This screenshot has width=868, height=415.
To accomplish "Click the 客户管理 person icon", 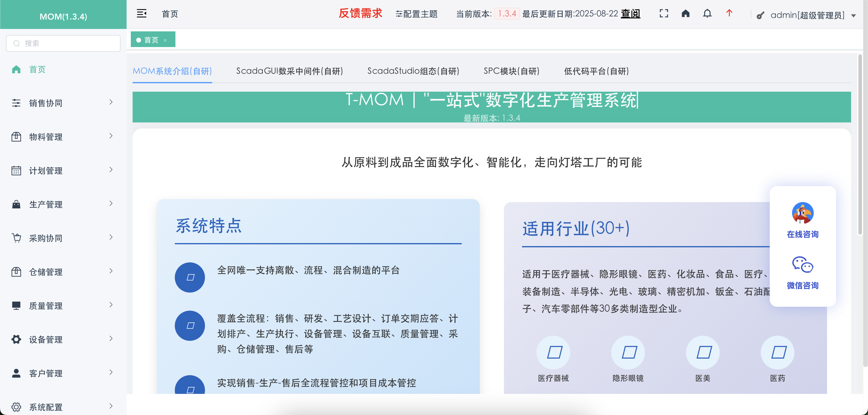I will click(x=16, y=373).
